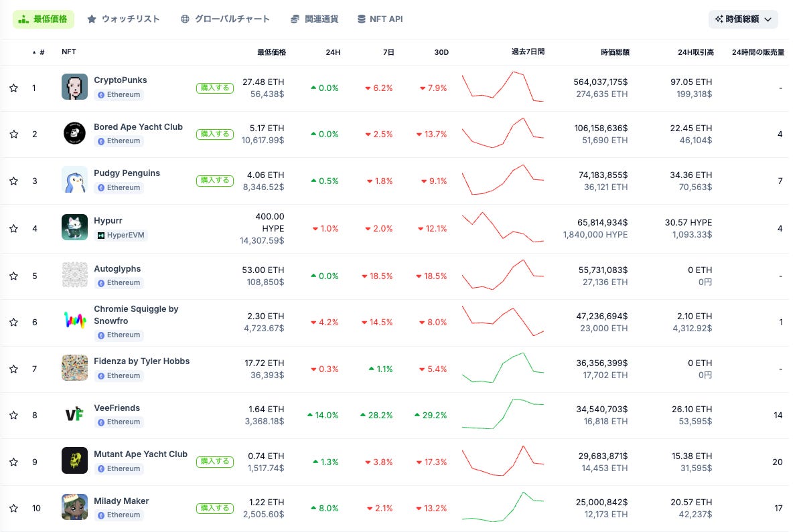Star VeeFriends collection

coord(13,415)
